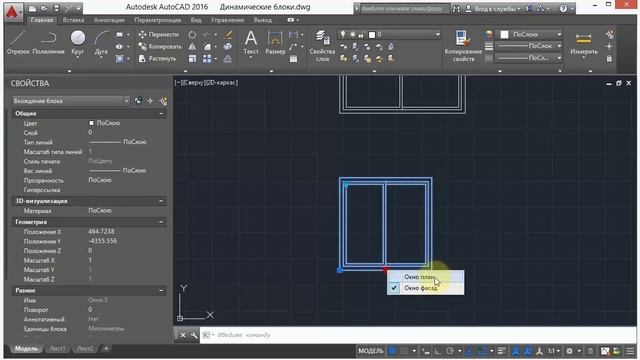Select the Scale tool icon
Viewport: 640px width, 360px height.
(192, 59)
